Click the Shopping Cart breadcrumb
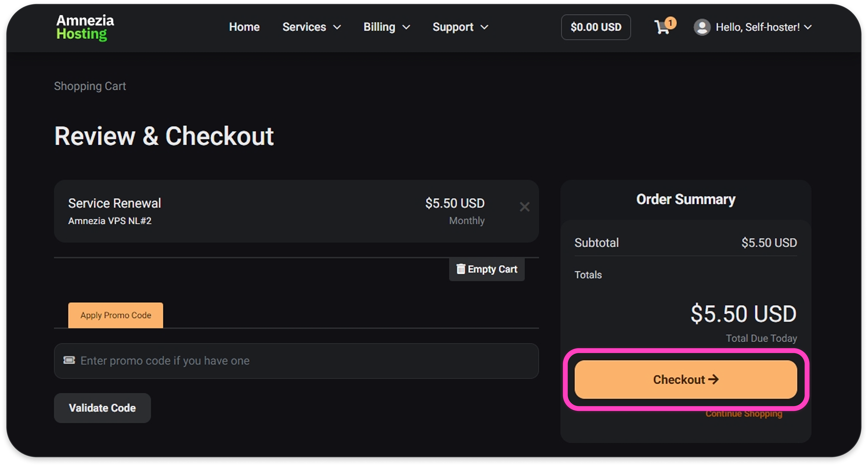Viewport: 868px width, 466px height. tap(90, 86)
